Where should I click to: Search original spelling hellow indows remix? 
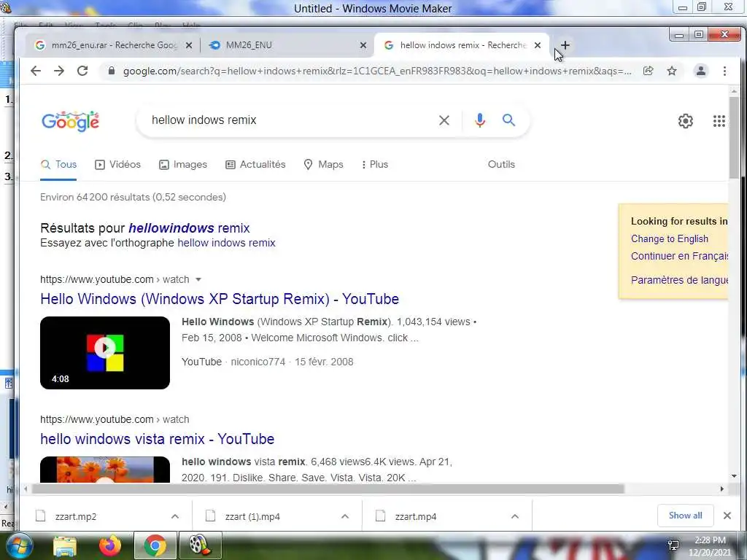226,243
